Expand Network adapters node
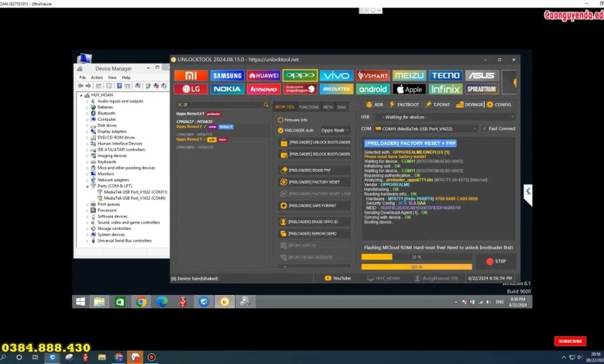 (88, 180)
